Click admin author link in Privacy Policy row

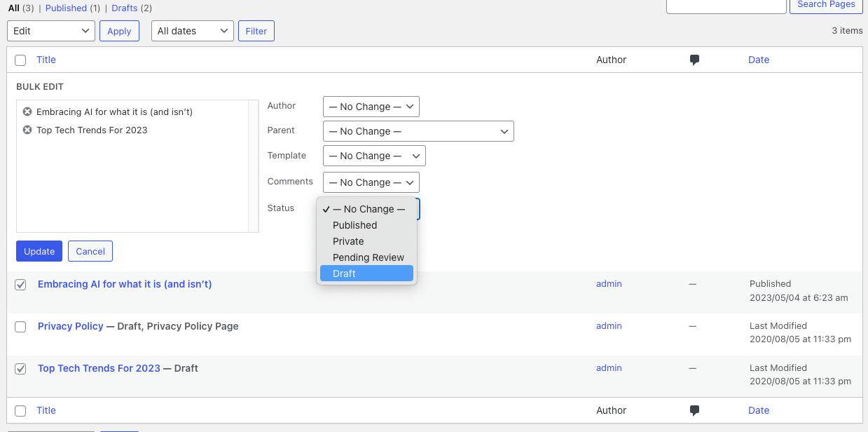coord(609,326)
